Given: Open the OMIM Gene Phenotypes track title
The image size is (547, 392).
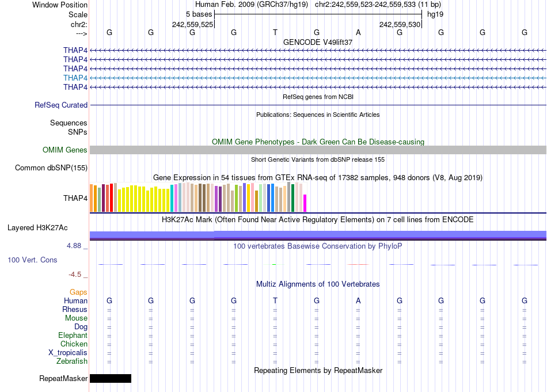Looking at the screenshot, I should [x=318, y=142].
